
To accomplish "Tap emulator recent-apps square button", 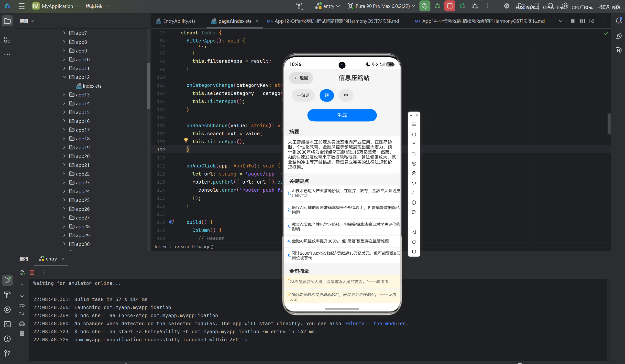I will click(x=414, y=252).
